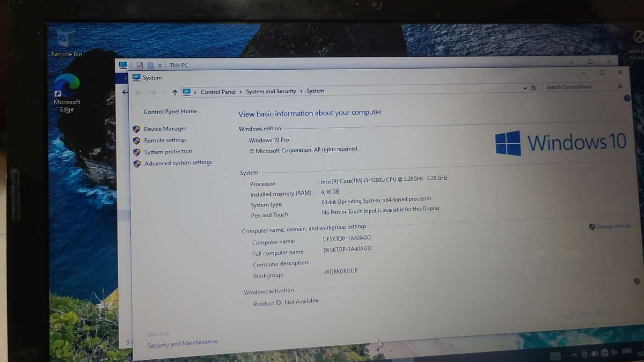Click the refresh icon in the address bar
This screenshot has width=644, height=362.
[533, 88]
